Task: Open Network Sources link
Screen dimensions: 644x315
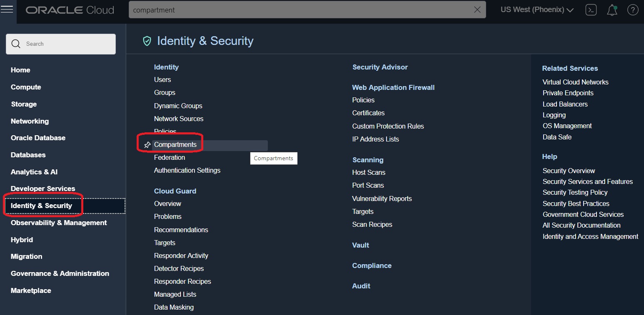Action: [x=179, y=119]
